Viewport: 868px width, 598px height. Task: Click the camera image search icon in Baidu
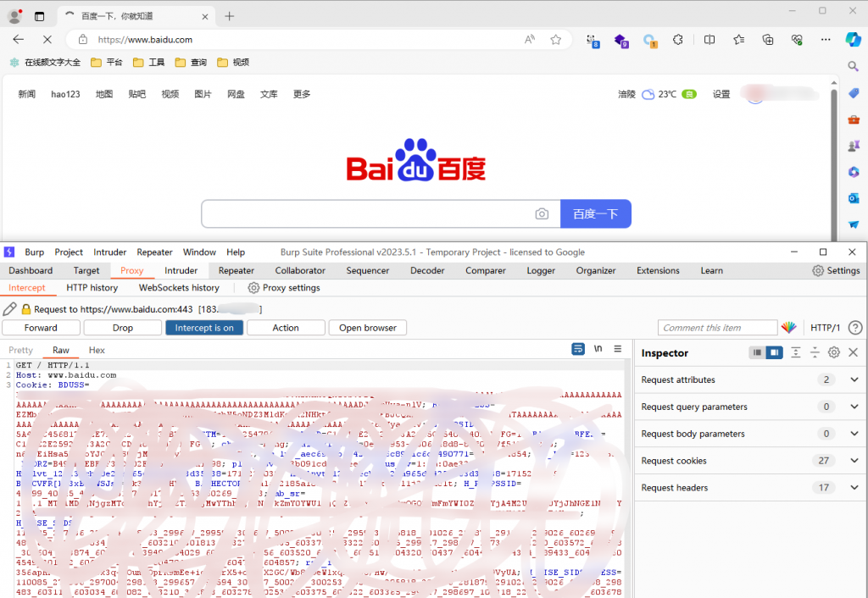pyautogui.click(x=542, y=214)
